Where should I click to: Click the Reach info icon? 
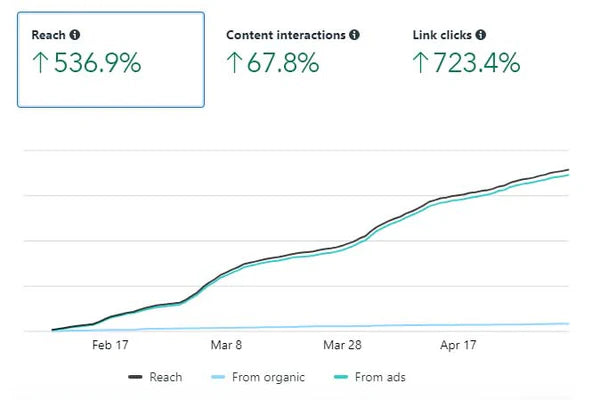click(x=76, y=35)
